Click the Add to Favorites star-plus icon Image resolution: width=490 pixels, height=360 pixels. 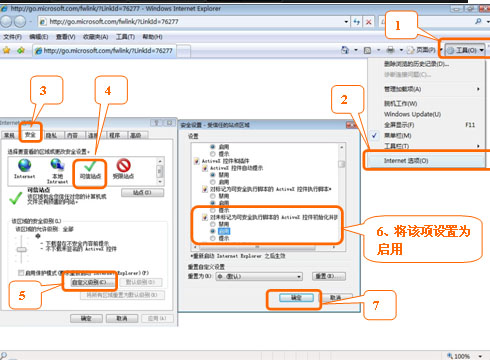click(21, 50)
